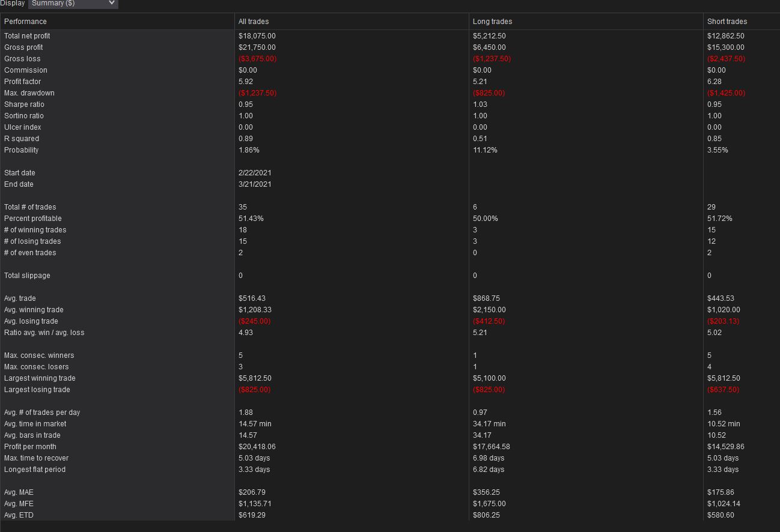The width and height of the screenshot is (780, 532).
Task: Click Short trades profit factor 6.28
Action: [714, 82]
